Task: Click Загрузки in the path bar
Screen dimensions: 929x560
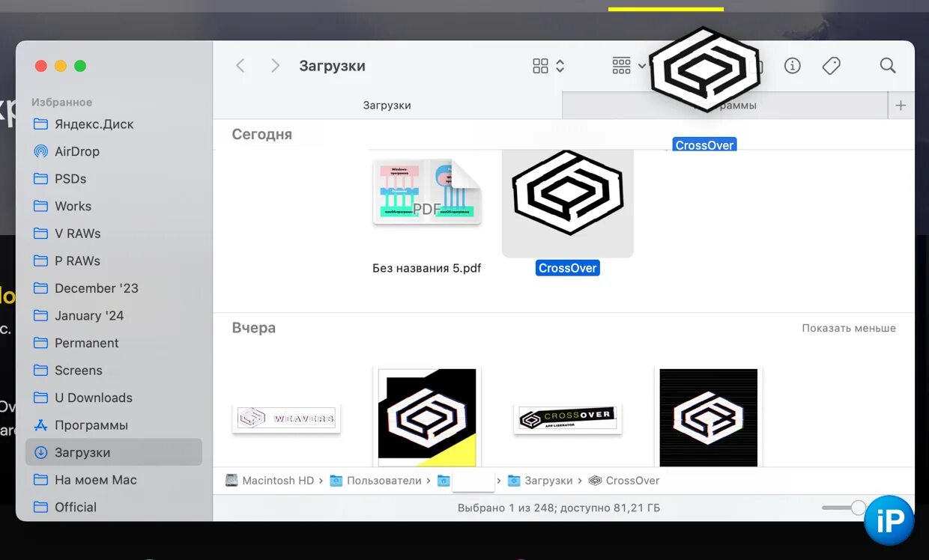Action: coord(540,481)
